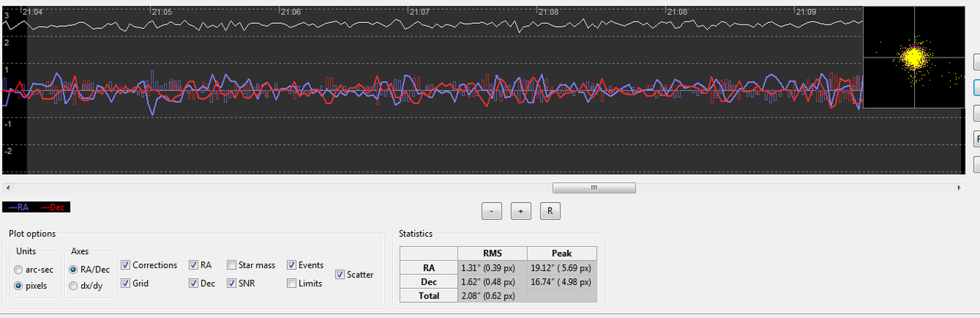Click the red Dec legend swatch

(x=54, y=207)
